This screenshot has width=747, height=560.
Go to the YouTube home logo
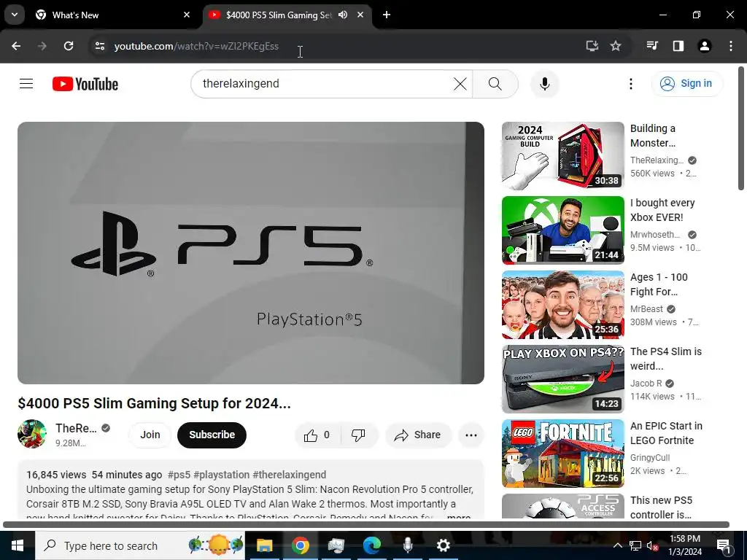pos(85,84)
